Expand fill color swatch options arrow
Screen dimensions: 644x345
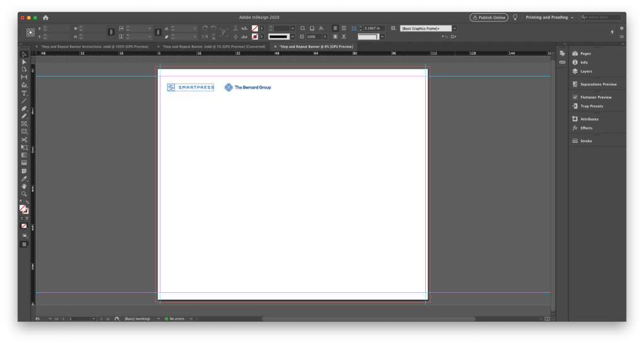(x=262, y=28)
